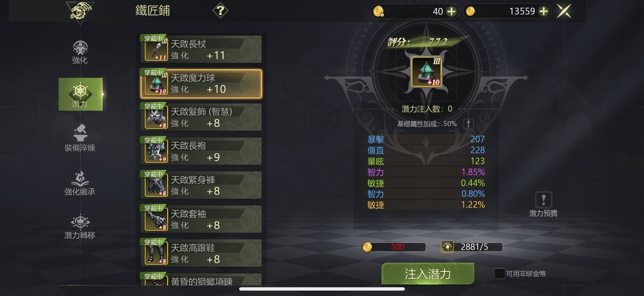Tap info icon beside 基礎屬性加成 50%
The width and height of the screenshot is (644, 296).
coord(468,124)
